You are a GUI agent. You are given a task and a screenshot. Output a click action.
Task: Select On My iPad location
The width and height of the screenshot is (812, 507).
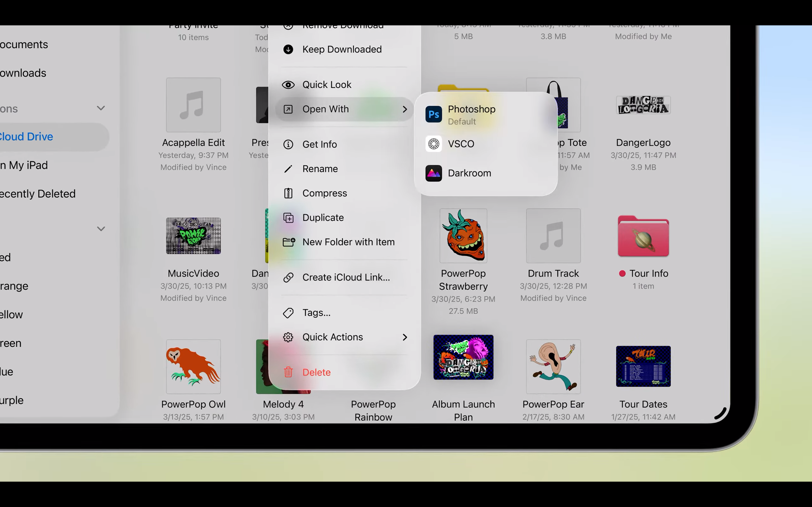[x=24, y=165]
